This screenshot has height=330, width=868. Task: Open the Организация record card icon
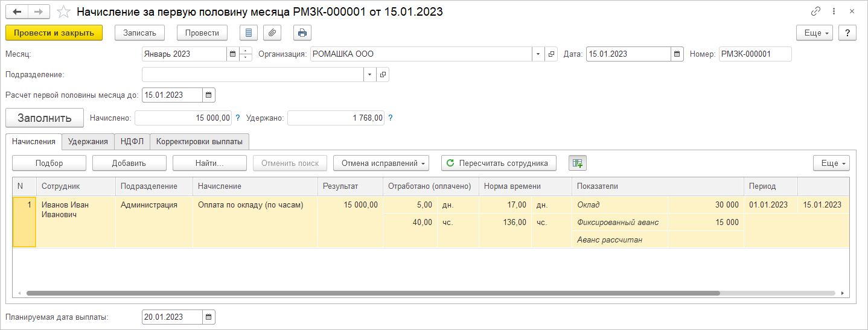coord(551,54)
